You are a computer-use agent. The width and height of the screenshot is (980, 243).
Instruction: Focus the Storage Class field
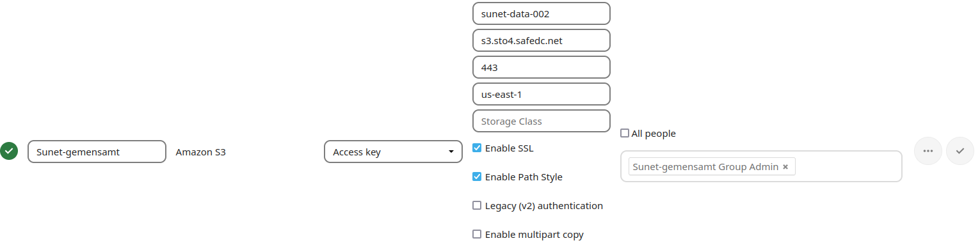coord(542,121)
